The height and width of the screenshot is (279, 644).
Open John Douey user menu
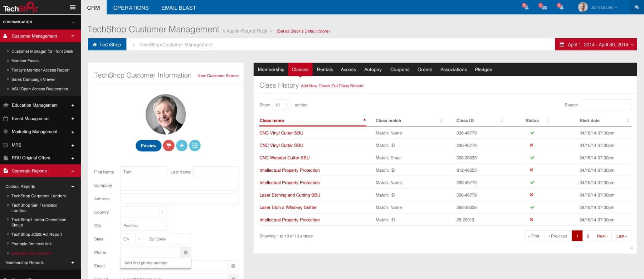(604, 7)
